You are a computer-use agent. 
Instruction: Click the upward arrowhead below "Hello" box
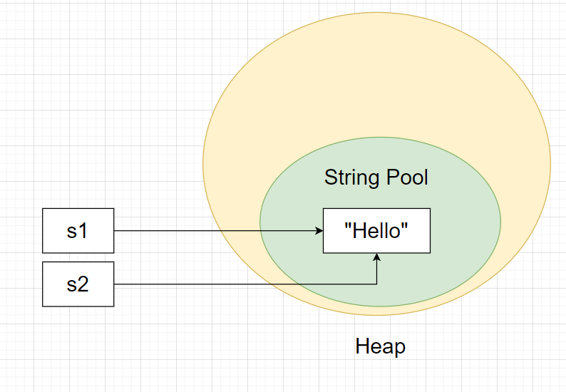377,257
